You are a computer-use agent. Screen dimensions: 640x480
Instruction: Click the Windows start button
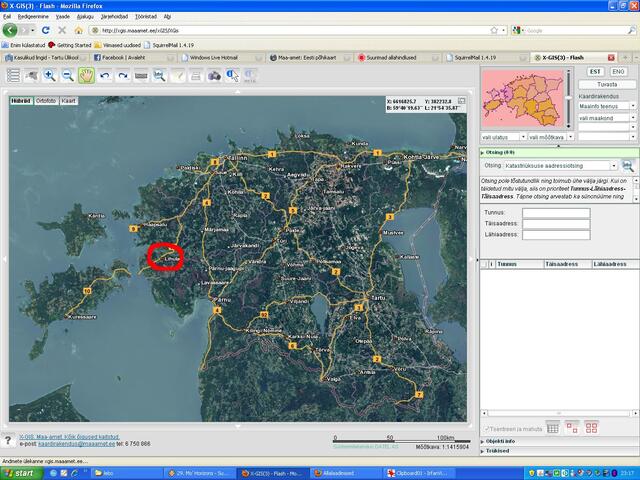pos(21,473)
